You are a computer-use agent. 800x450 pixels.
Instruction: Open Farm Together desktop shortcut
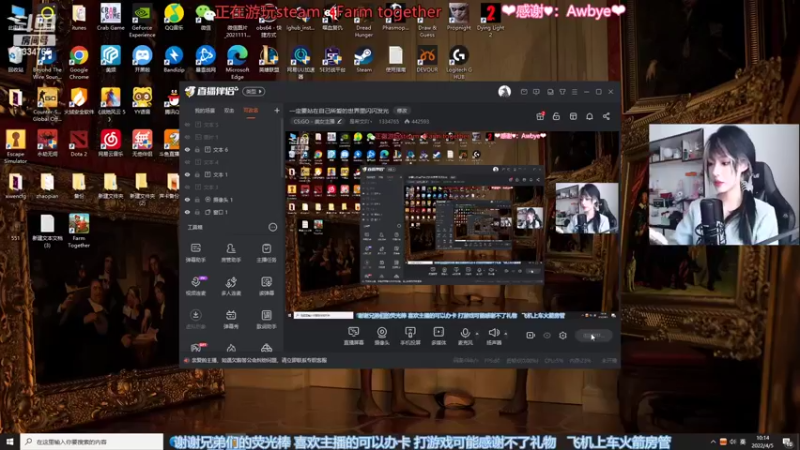click(x=79, y=231)
